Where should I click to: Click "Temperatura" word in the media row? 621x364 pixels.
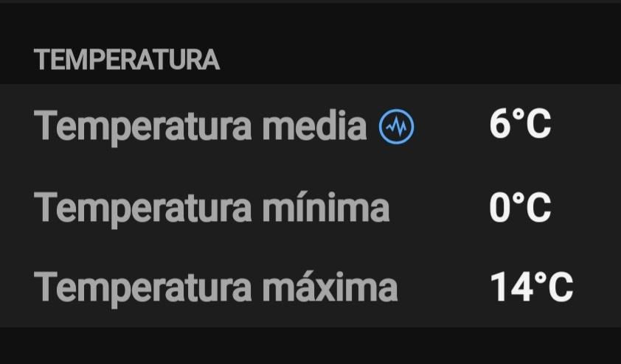click(x=145, y=127)
